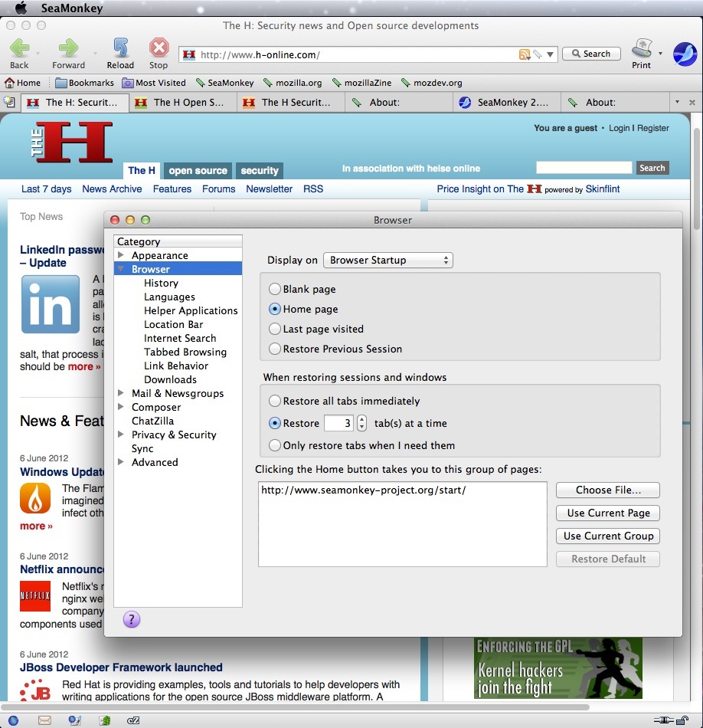Open the purple help icon in Preferences
703x728 pixels.
coord(132,619)
